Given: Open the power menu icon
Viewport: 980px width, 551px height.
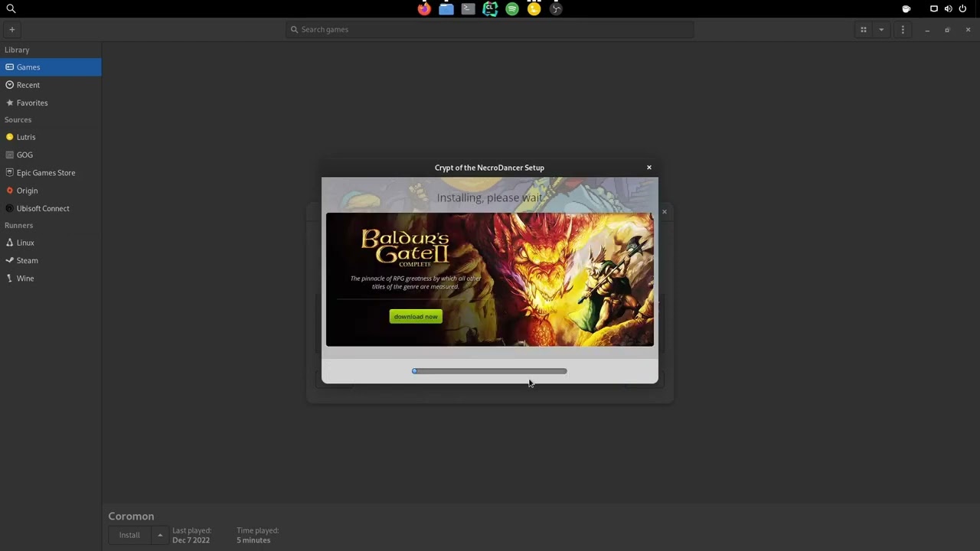Looking at the screenshot, I should pos(962,9).
